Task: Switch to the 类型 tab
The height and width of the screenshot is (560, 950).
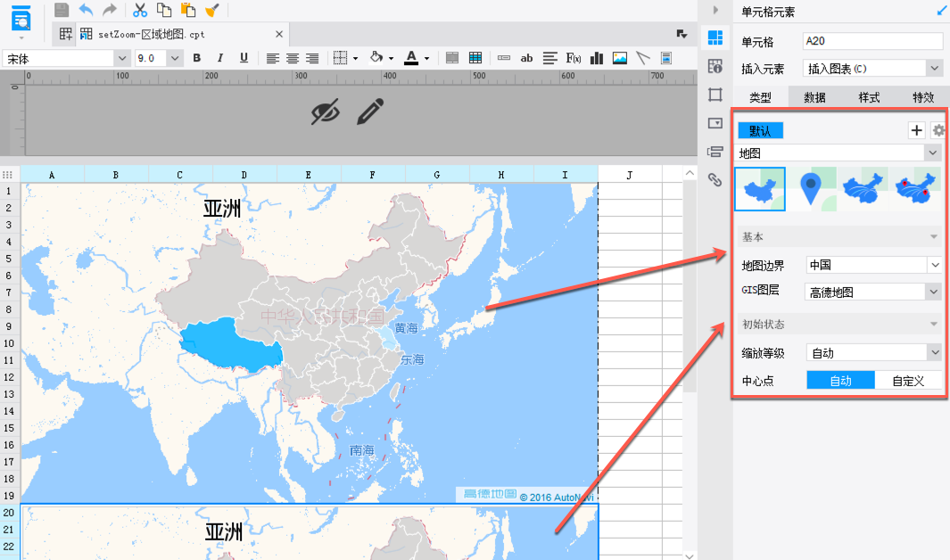Action: tap(760, 97)
